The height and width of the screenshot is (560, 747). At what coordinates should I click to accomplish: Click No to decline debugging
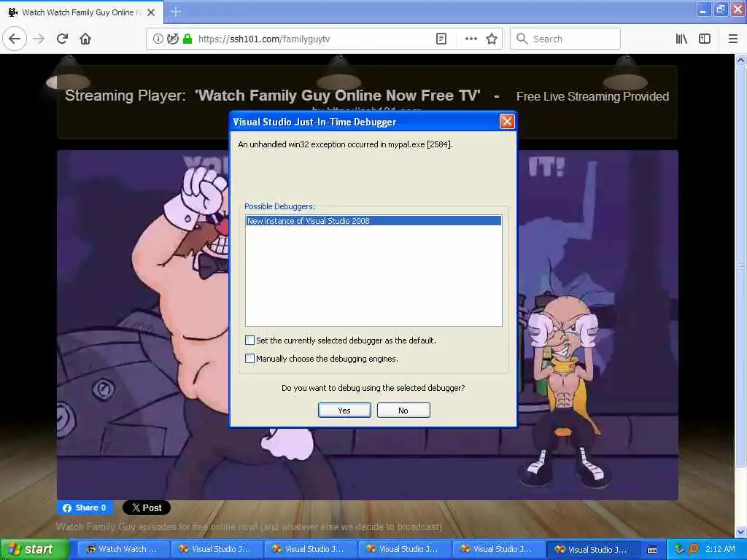tap(403, 411)
